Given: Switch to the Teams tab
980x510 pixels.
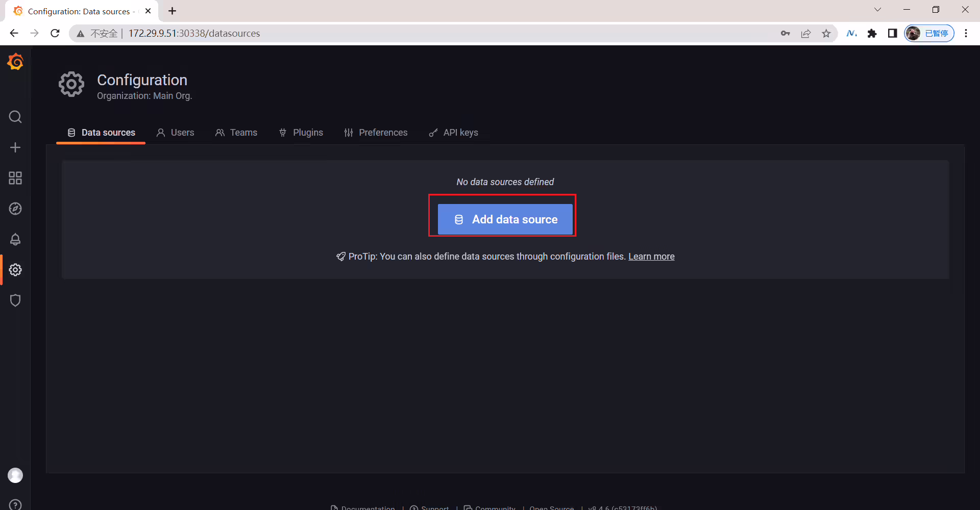Looking at the screenshot, I should tap(236, 133).
